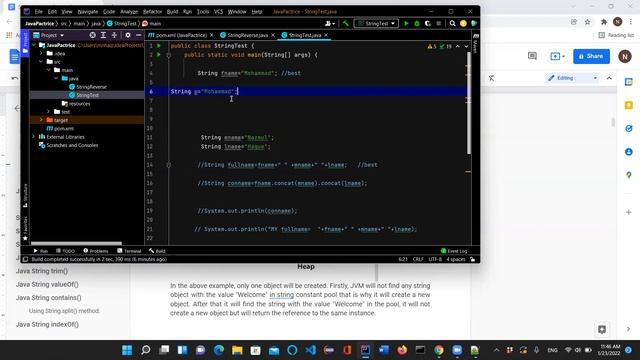This screenshot has height=360, width=640.
Task: Open the Navigate menu
Action: pyautogui.click(x=88, y=12)
